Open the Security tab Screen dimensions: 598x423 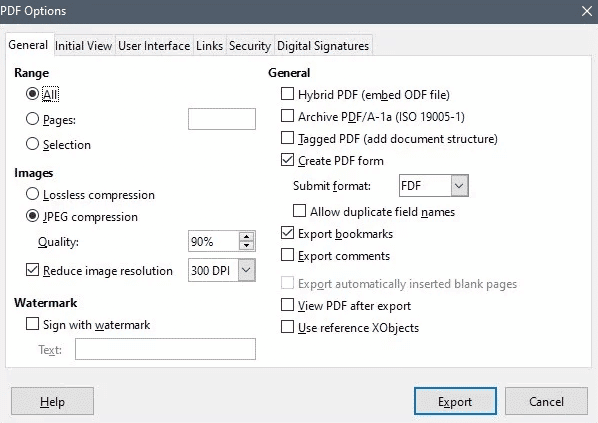(x=250, y=46)
